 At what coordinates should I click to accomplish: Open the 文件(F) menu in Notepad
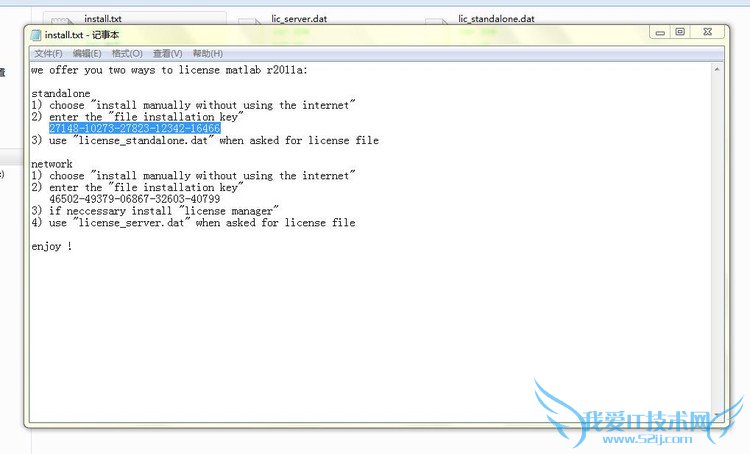48,54
